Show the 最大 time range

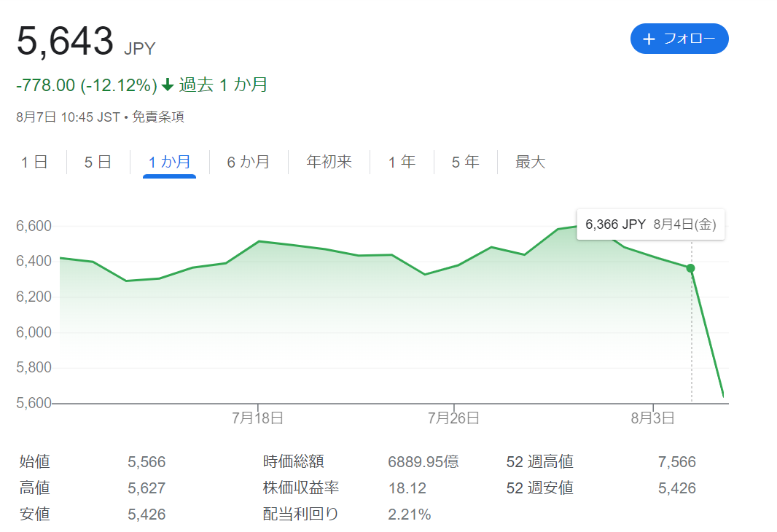[530, 162]
